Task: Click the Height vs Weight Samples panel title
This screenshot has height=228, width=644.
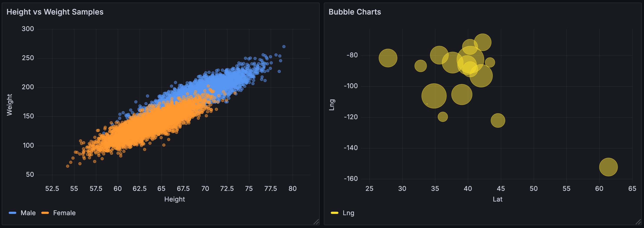Action: point(55,12)
